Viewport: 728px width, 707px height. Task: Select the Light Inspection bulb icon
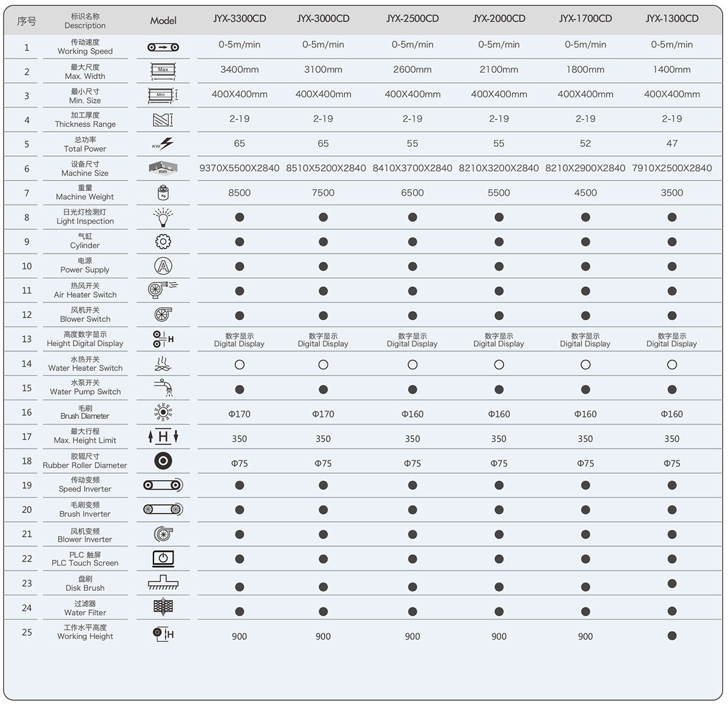[x=163, y=216]
